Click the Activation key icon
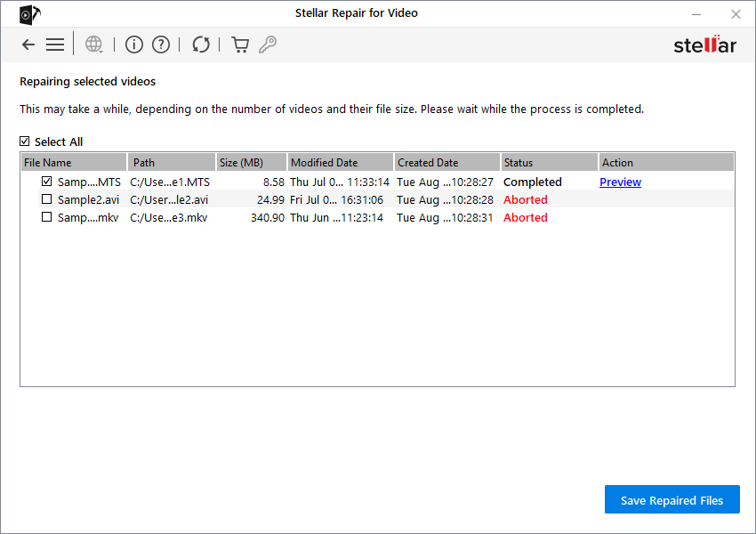Viewport: 756px width, 534px height. coord(268,44)
